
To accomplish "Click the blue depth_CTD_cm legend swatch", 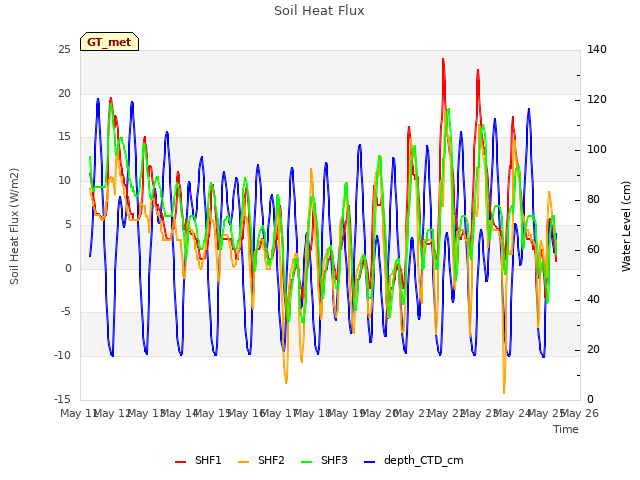I will point(369,462).
